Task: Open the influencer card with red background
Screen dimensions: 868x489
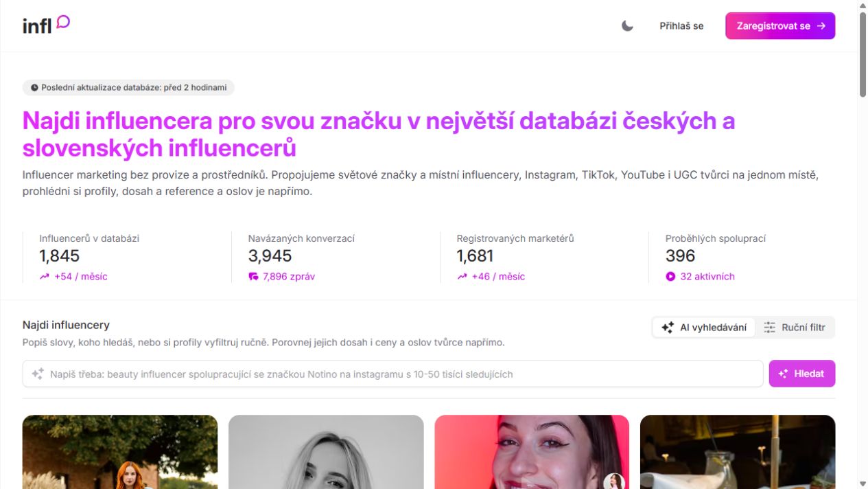Action: pyautogui.click(x=532, y=452)
